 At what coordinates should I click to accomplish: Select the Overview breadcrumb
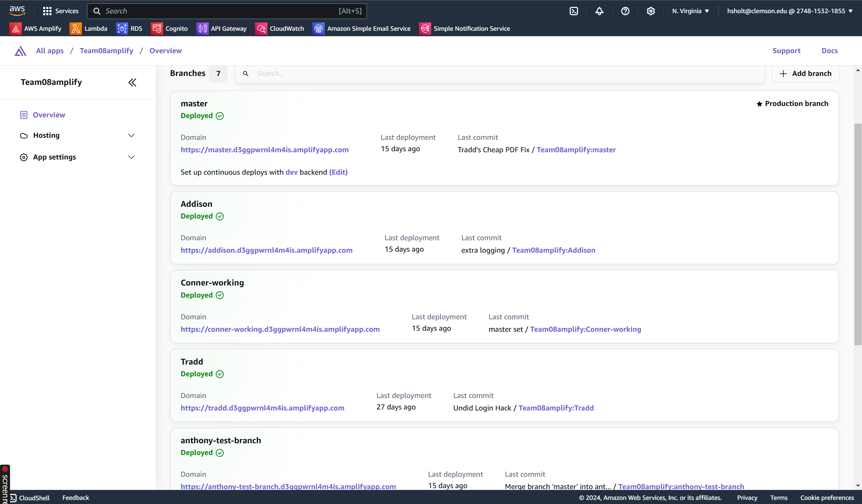(165, 51)
